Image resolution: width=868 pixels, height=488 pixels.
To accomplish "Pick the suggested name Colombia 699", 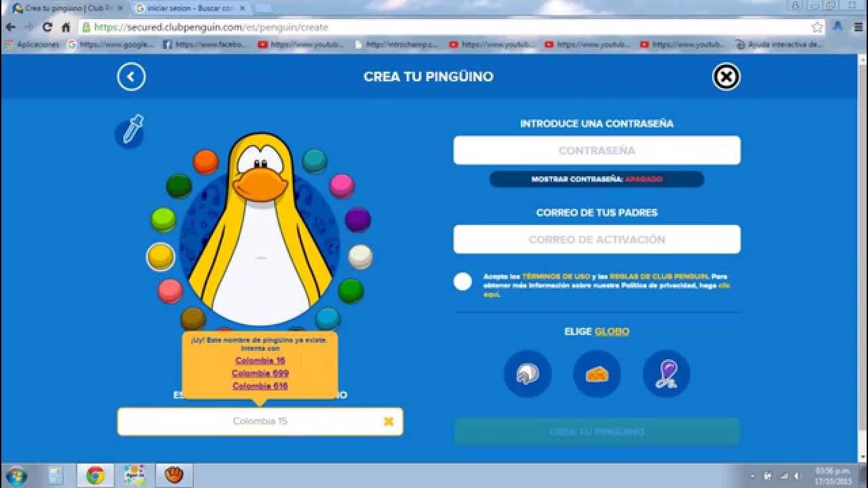I will tap(260, 373).
